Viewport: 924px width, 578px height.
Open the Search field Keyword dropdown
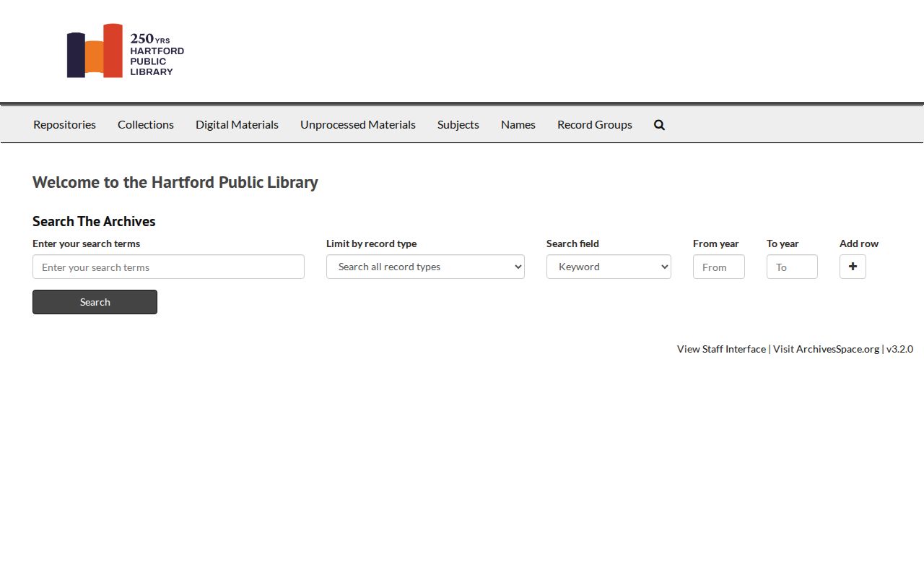coord(609,267)
